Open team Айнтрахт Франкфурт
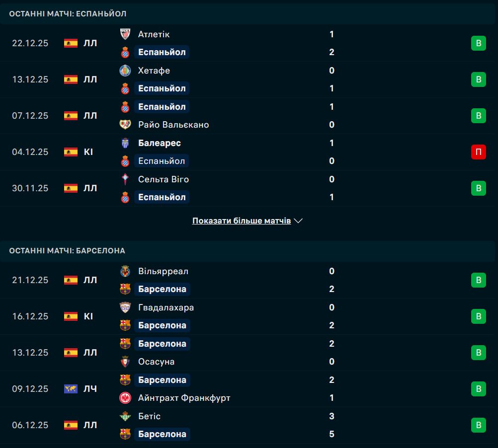The height and width of the screenshot is (448, 498). [x=184, y=398]
